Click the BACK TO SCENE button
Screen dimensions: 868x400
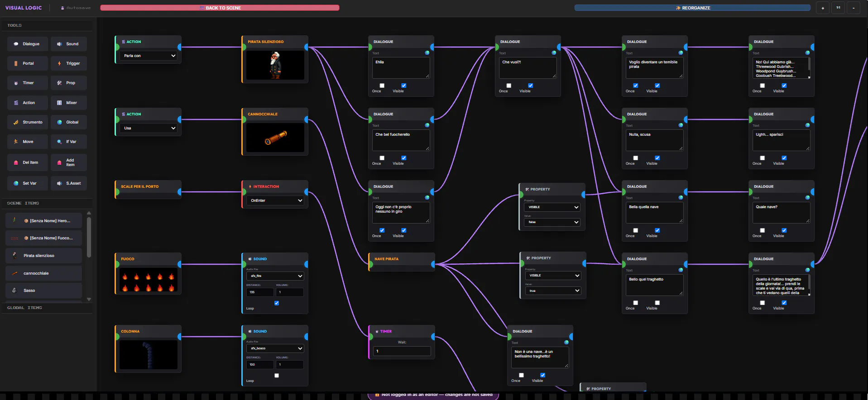click(220, 8)
